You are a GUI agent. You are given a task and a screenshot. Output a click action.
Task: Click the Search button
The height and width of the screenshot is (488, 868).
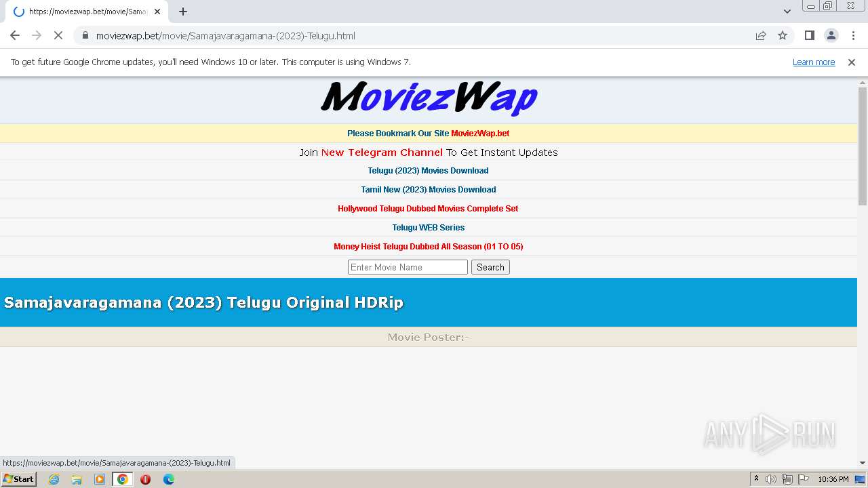pos(490,267)
